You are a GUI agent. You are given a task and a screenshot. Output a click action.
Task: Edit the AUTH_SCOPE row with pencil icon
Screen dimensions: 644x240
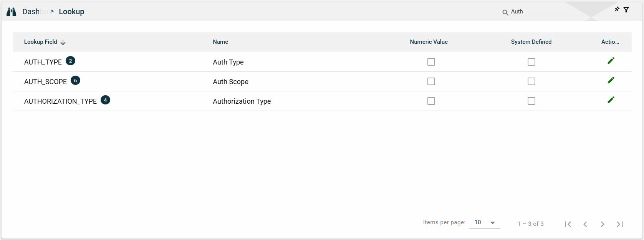611,80
